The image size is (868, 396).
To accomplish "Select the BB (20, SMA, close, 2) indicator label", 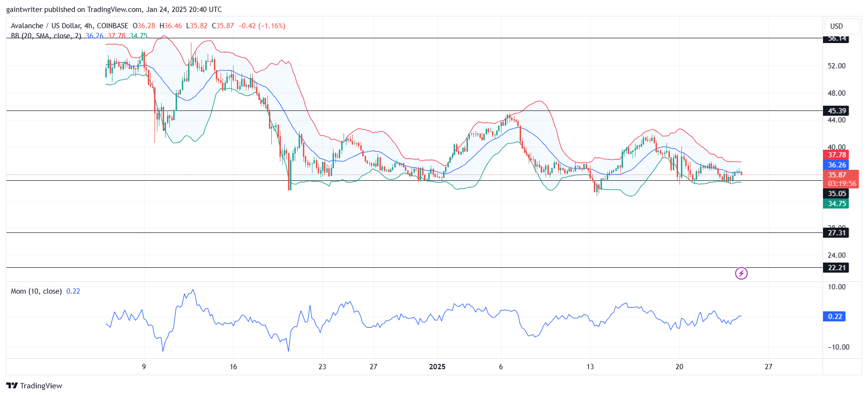I will (x=46, y=36).
